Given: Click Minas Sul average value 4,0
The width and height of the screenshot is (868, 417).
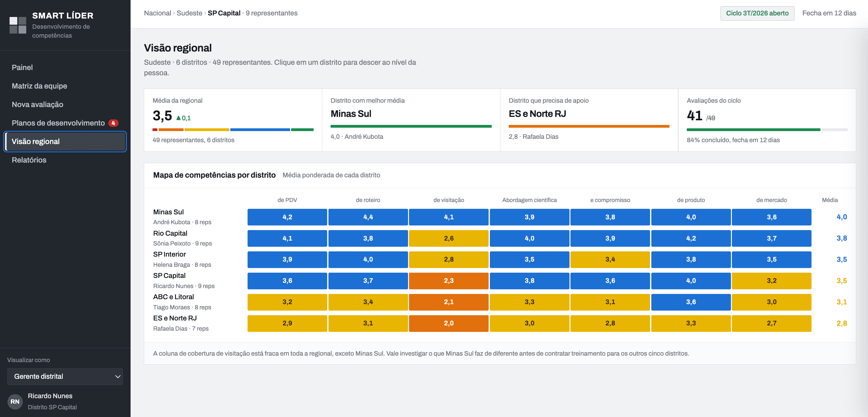Looking at the screenshot, I should tap(841, 217).
